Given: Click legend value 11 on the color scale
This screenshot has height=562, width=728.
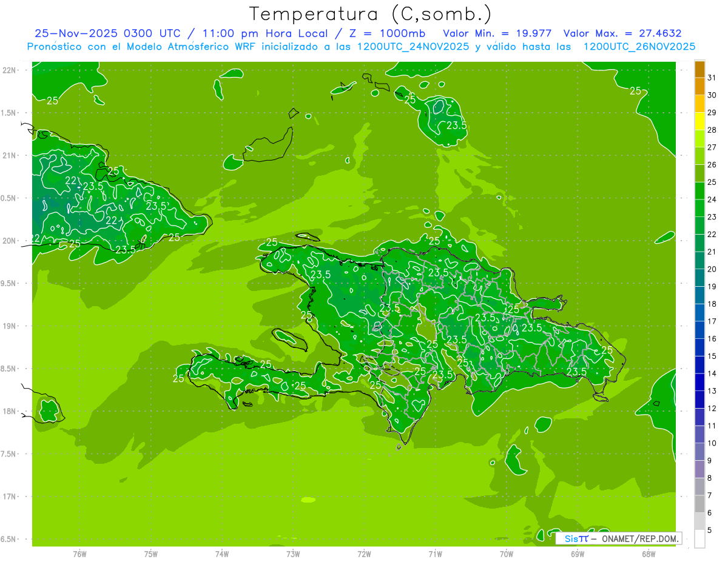Looking at the screenshot, I should pyautogui.click(x=712, y=426).
